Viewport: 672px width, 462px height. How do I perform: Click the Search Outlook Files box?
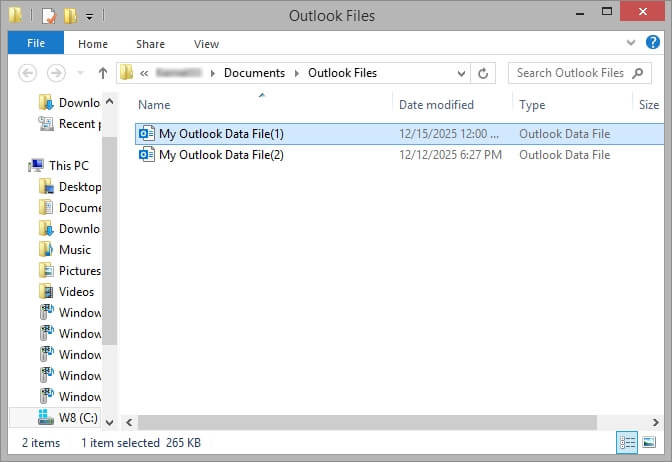[x=579, y=73]
